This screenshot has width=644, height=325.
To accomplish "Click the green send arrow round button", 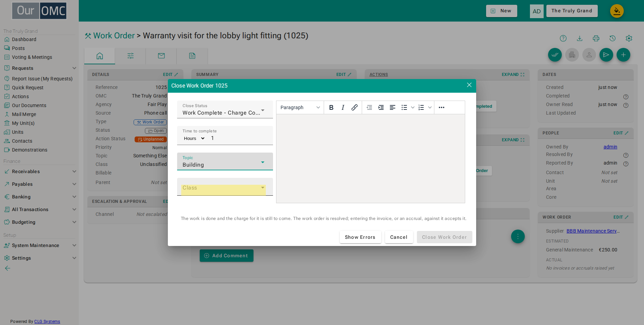I will [606, 55].
